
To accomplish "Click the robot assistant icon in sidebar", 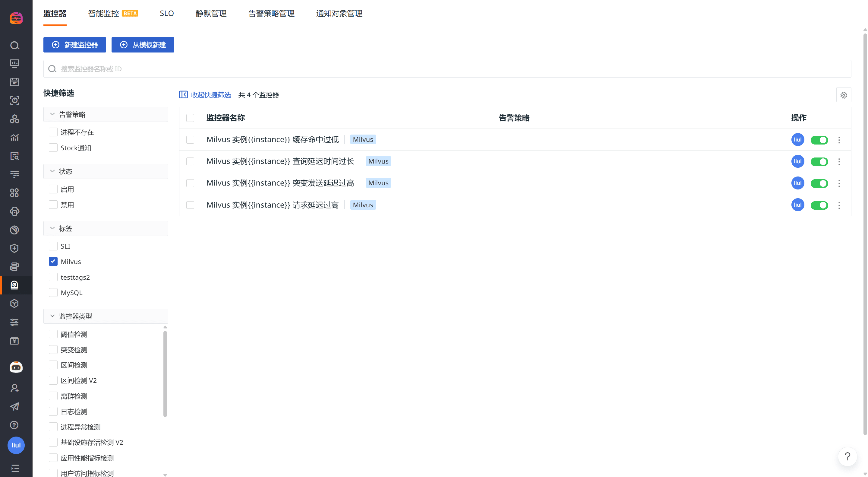I will tap(16, 367).
